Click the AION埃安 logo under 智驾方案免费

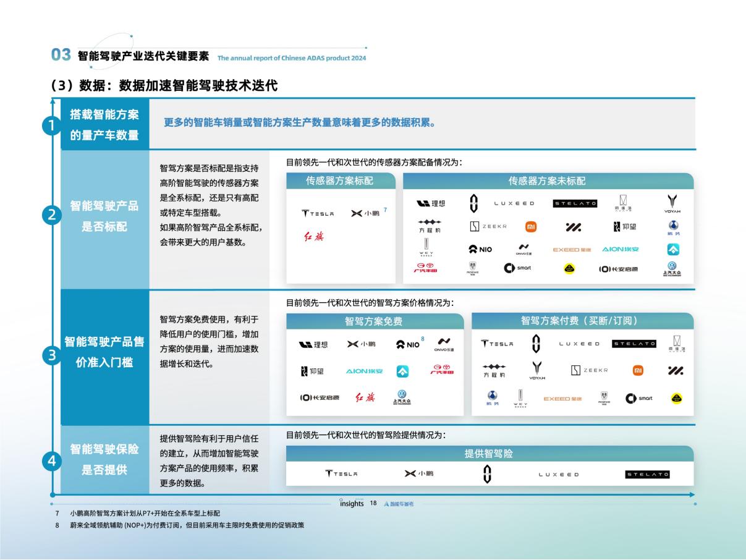coord(365,371)
